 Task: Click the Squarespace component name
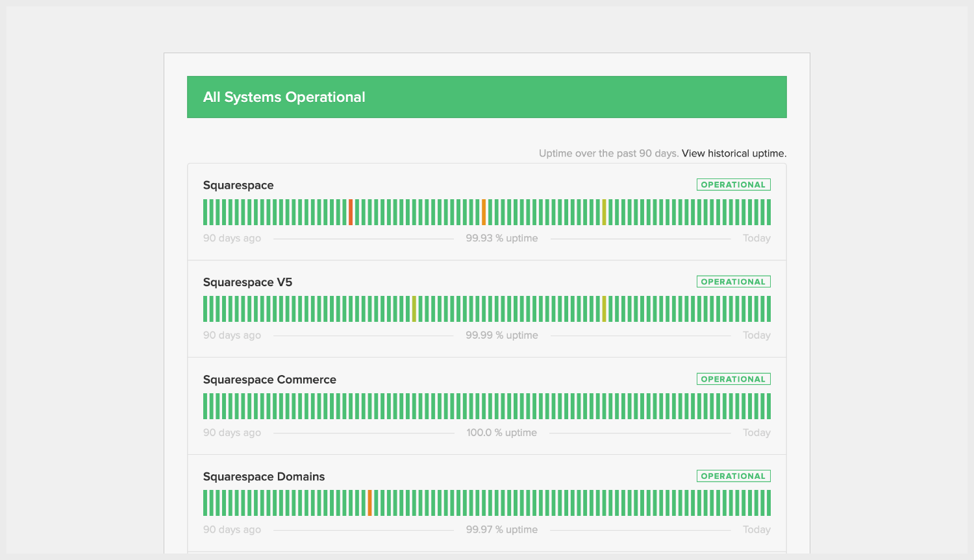point(238,186)
